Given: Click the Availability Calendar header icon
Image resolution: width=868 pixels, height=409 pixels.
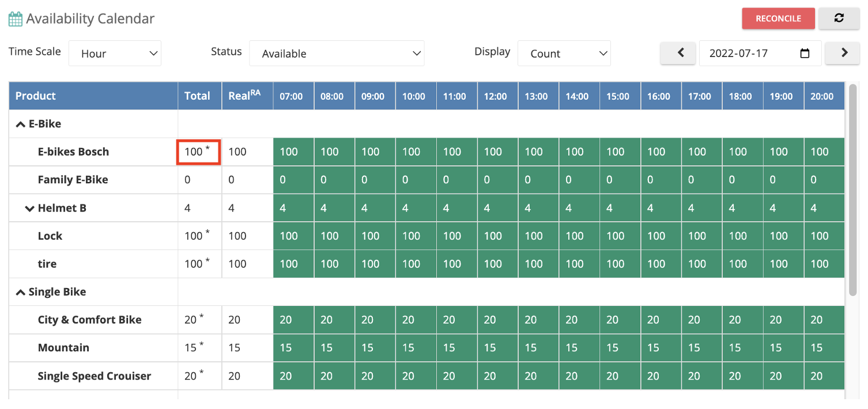Looking at the screenshot, I should point(15,19).
